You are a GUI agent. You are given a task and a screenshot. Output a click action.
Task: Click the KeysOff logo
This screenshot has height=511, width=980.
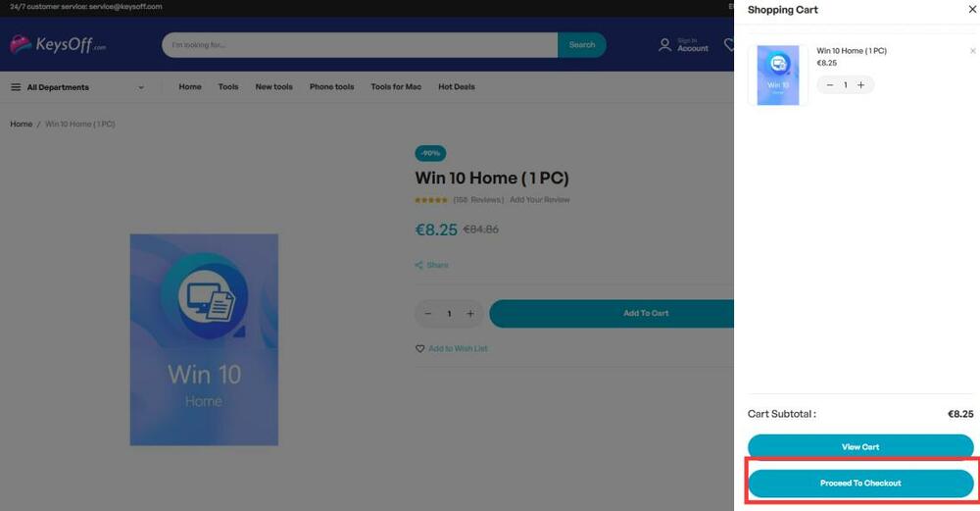click(x=58, y=44)
